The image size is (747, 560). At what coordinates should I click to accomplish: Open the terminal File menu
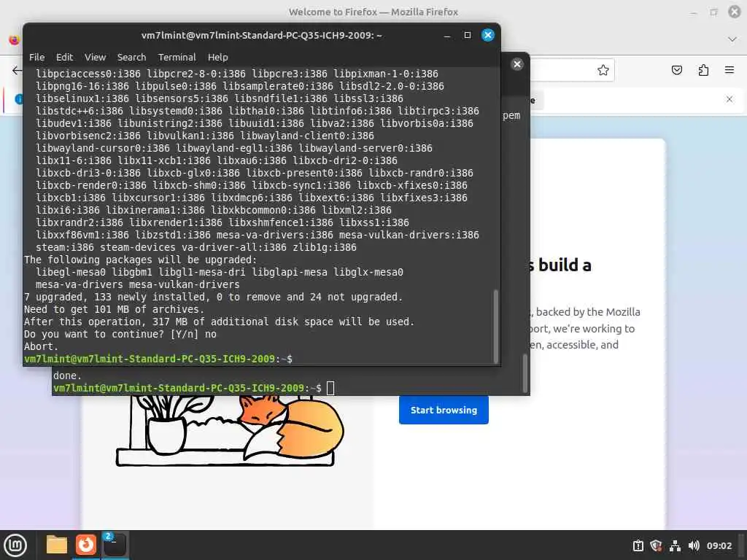point(36,57)
